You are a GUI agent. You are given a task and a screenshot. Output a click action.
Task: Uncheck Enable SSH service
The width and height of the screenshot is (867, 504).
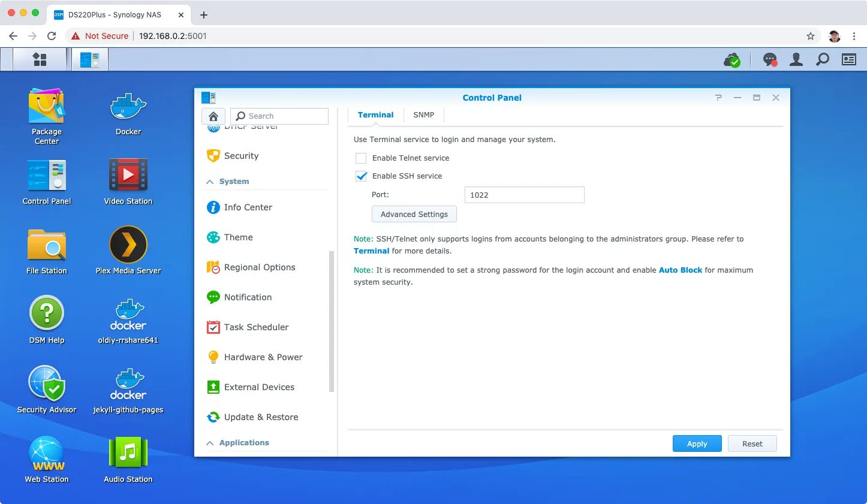pos(361,176)
